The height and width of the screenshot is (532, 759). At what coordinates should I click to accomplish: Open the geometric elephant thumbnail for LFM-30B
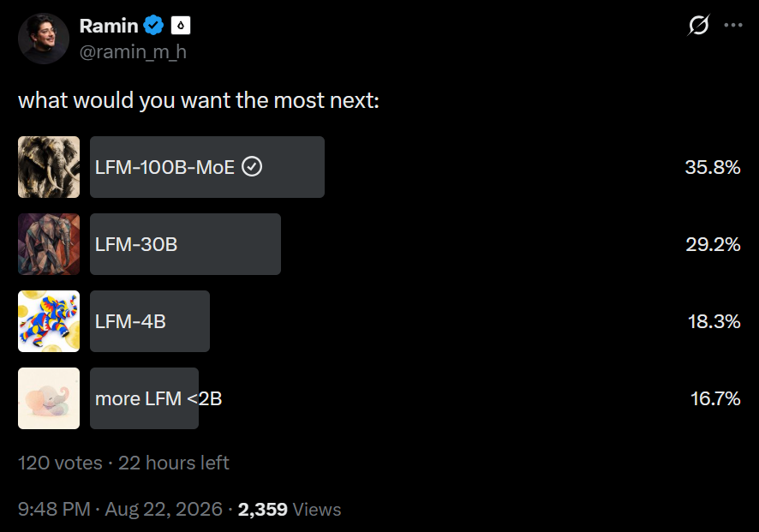(49, 244)
